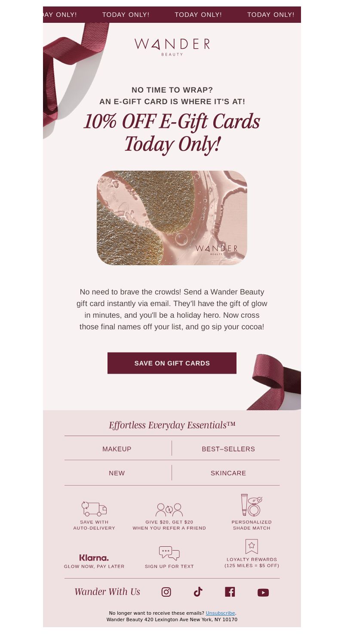
Task: Click the refer a friend icon
Action: pyautogui.click(x=169, y=510)
